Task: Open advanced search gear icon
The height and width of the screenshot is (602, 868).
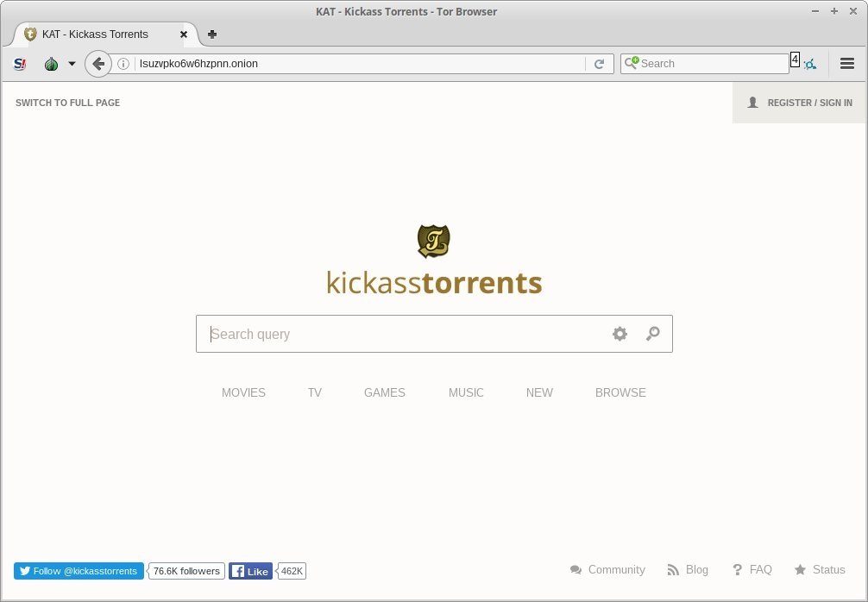Action: click(620, 334)
